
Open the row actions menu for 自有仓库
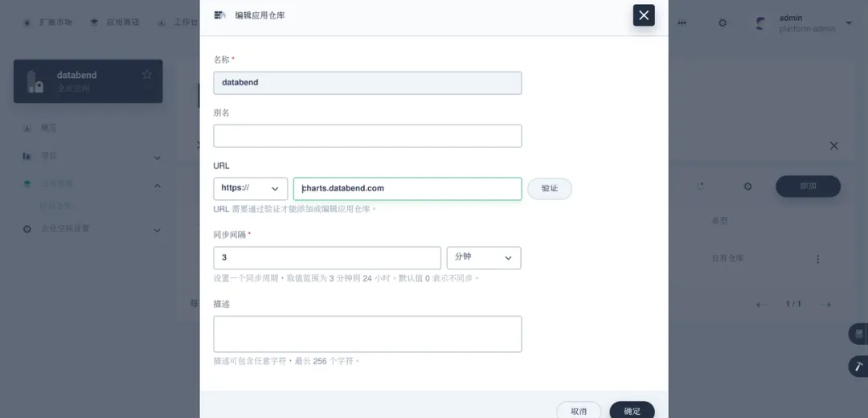[817, 259]
